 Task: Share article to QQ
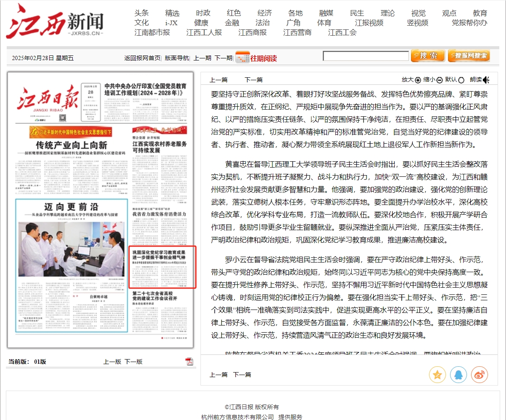pyautogui.click(x=458, y=375)
